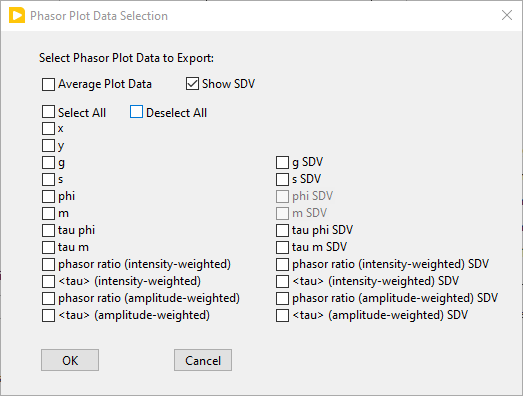Check phasor ratio (amplitude-weighted) option
The height and width of the screenshot is (396, 523).
[x=48, y=299]
